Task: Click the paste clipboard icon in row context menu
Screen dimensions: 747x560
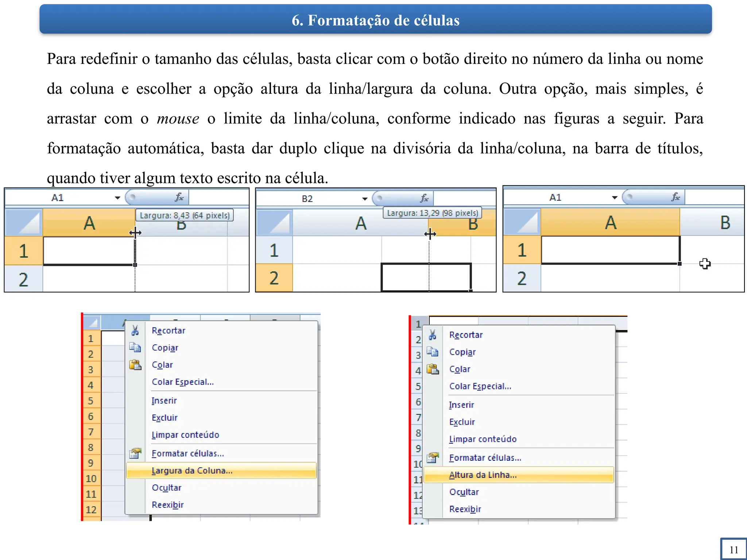Action: (x=433, y=369)
